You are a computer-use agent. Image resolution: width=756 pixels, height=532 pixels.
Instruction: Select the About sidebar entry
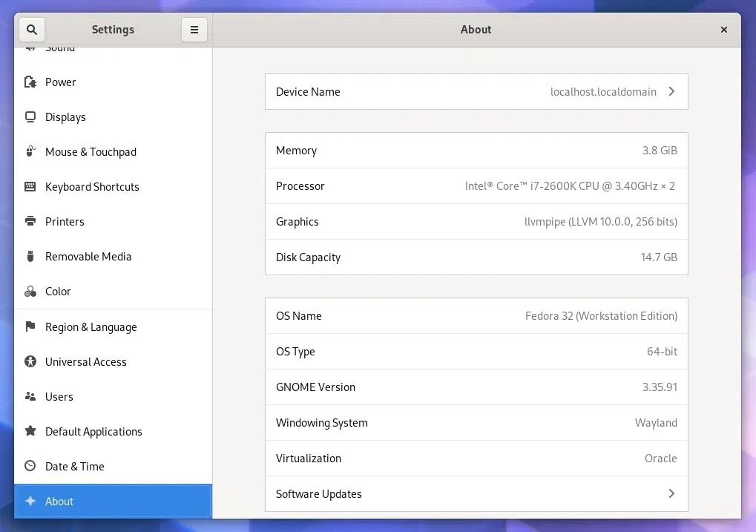[114, 501]
